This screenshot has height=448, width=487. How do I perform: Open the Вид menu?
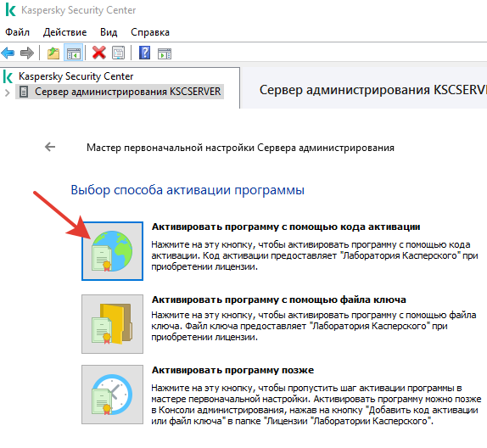coord(109,32)
